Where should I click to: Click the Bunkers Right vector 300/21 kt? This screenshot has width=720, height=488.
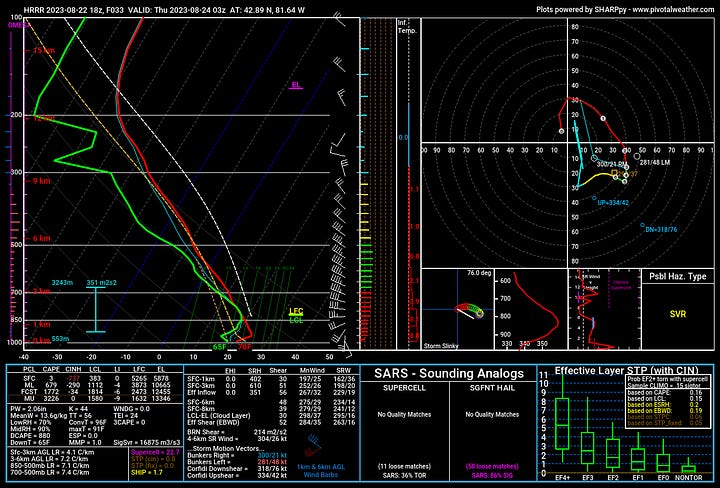tap(272, 455)
